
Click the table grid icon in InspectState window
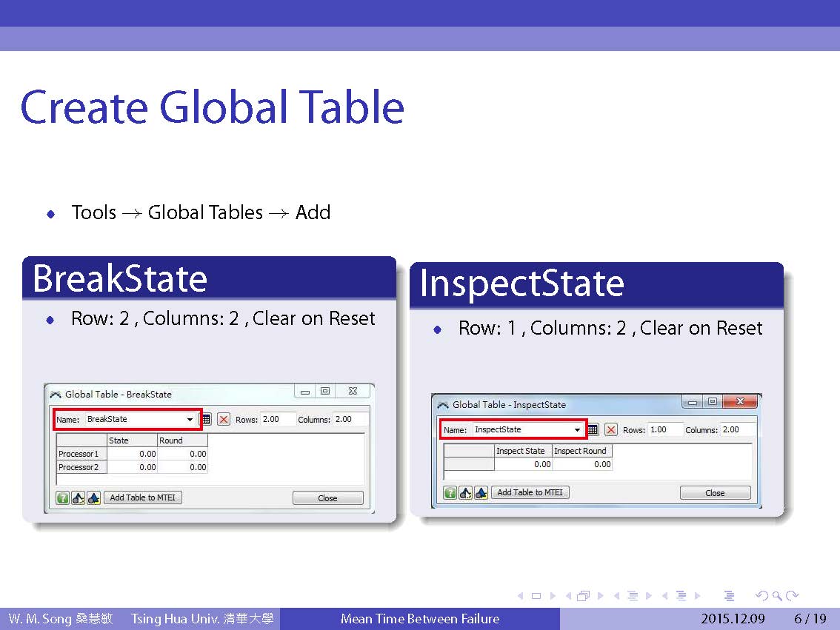click(593, 429)
